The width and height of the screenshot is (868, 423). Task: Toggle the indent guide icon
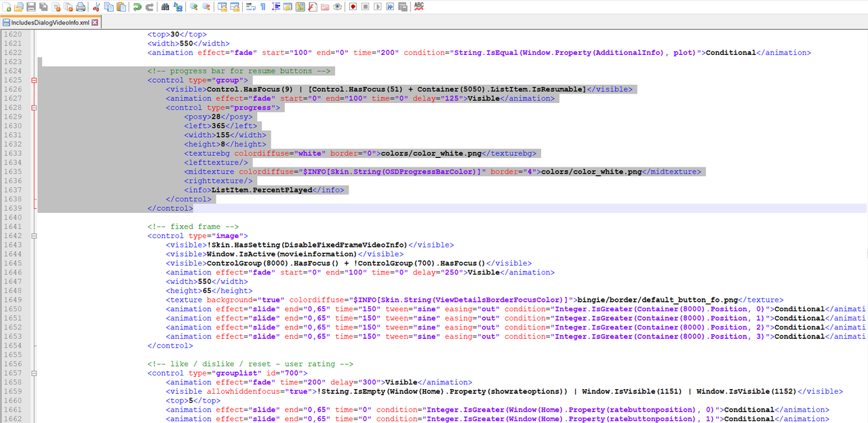[275, 7]
